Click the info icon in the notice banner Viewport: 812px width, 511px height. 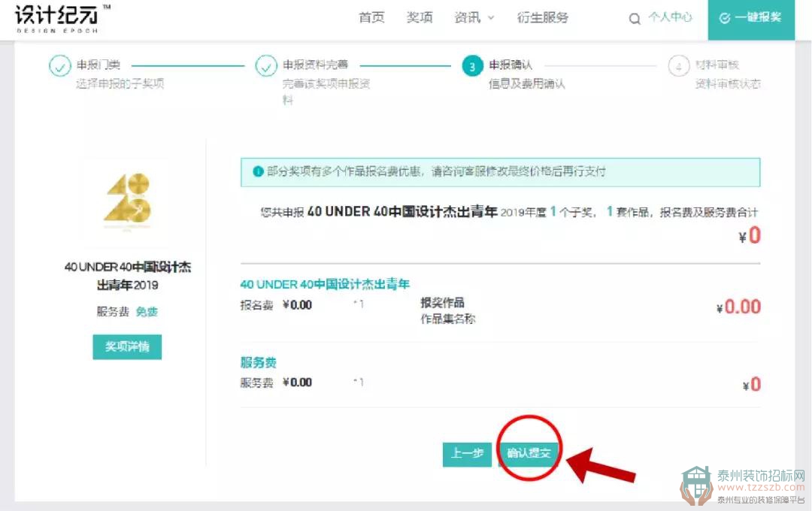tap(258, 171)
